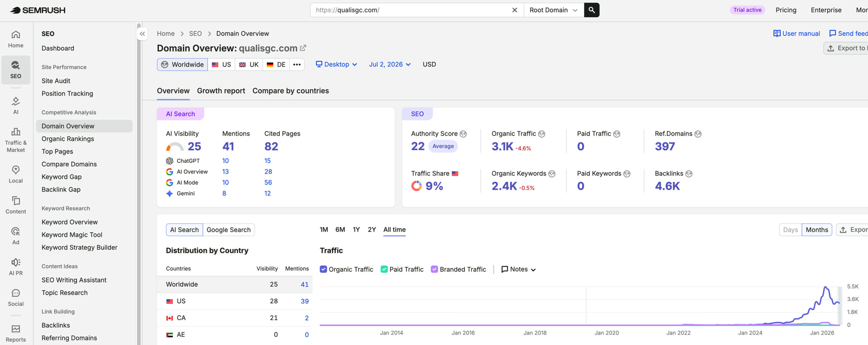
Task: Open Enterprise page
Action: click(826, 10)
